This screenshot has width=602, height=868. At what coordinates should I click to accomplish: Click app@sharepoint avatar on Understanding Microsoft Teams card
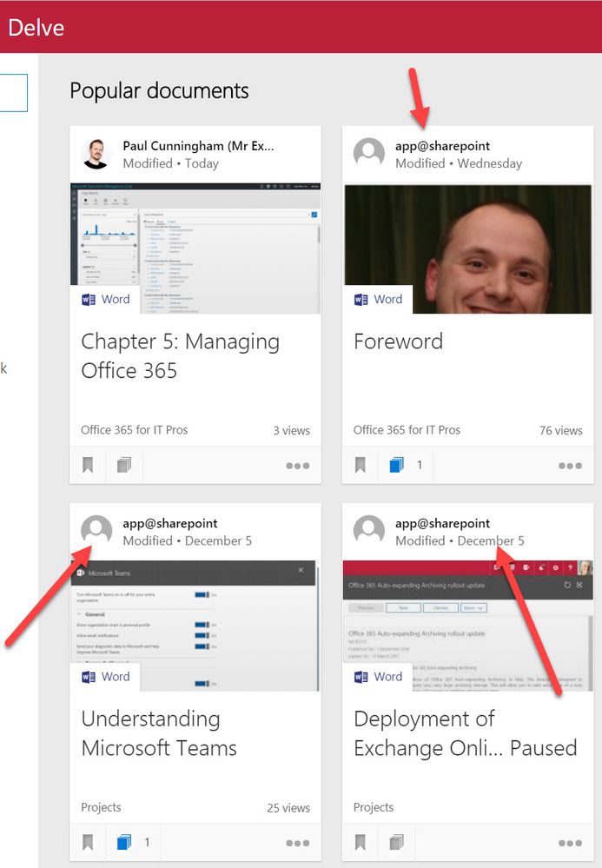[96, 531]
